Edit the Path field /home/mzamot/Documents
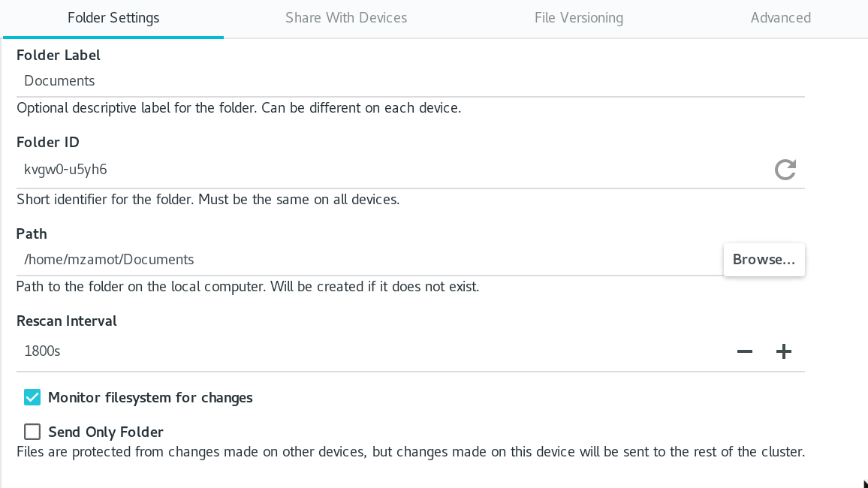 (x=360, y=260)
